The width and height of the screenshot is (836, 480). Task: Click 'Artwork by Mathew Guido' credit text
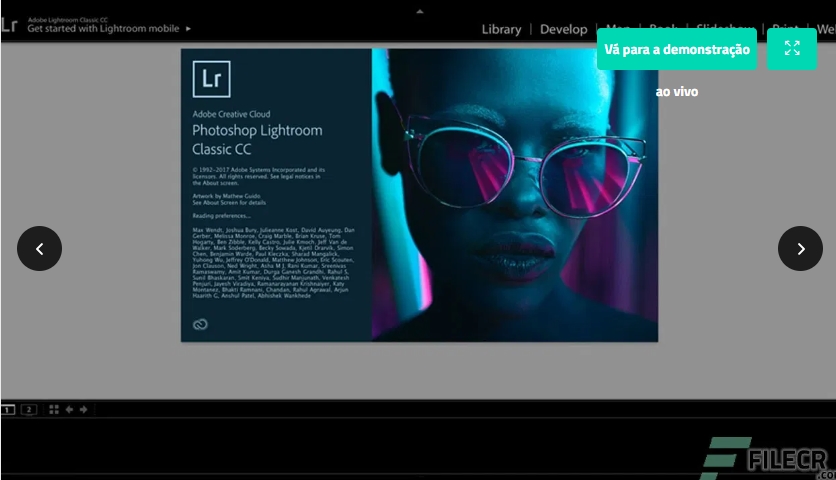click(227, 196)
